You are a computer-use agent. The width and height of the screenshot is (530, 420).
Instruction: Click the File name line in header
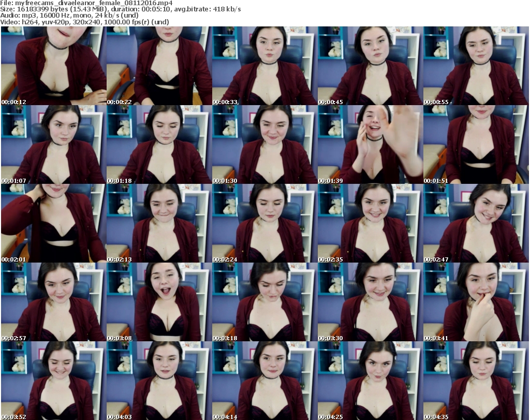(x=86, y=3)
